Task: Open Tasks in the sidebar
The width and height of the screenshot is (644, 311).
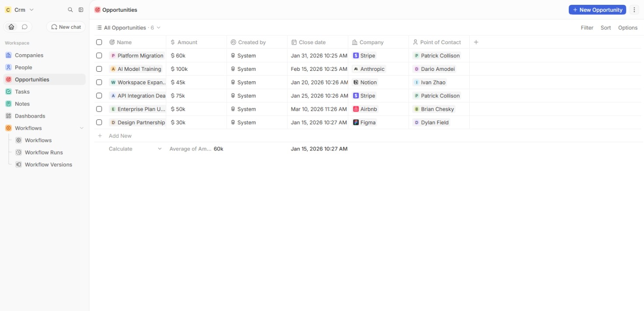Action: (x=45, y=91)
